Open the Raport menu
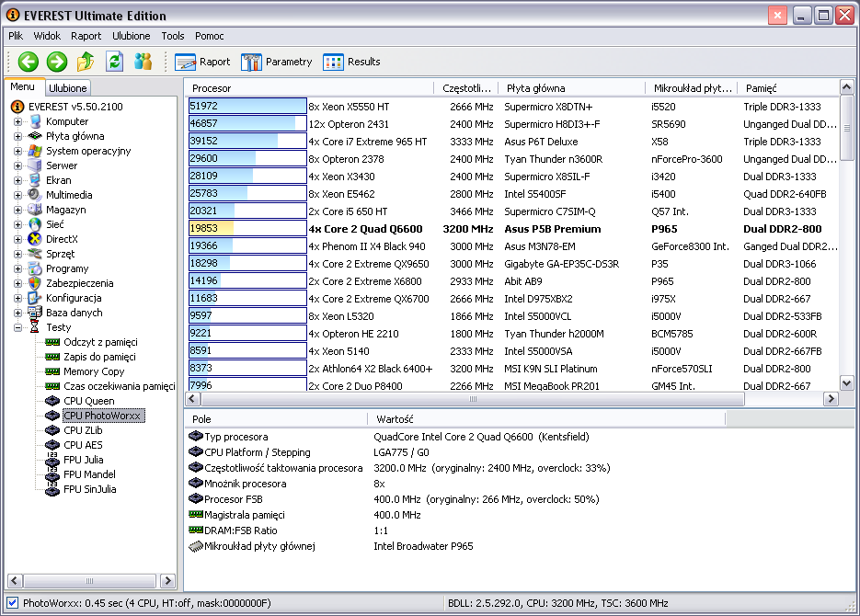 86,36
